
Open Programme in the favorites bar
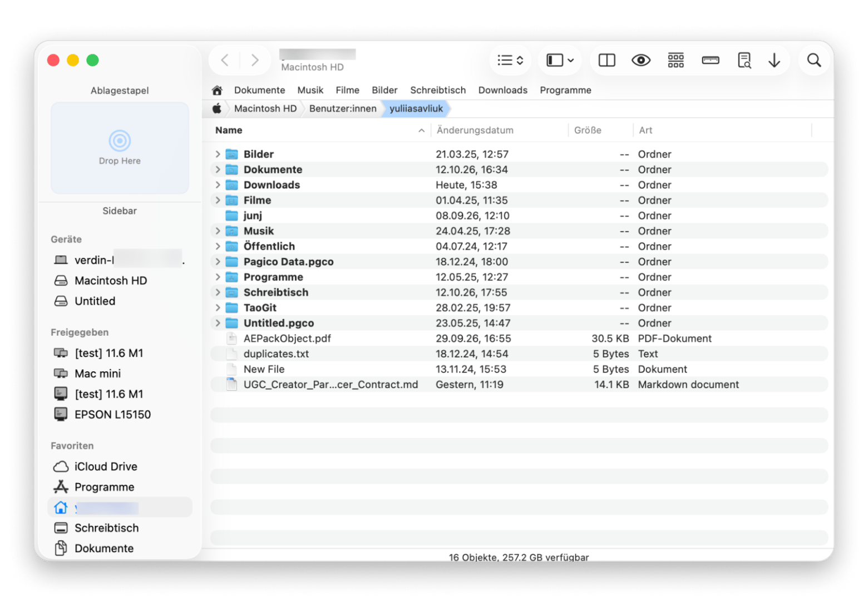pos(565,90)
